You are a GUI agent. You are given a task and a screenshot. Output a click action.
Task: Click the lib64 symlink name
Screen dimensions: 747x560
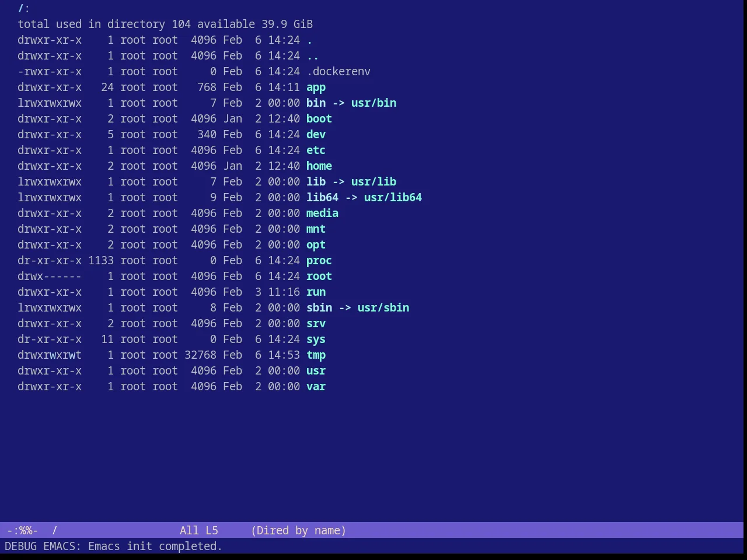322,198
